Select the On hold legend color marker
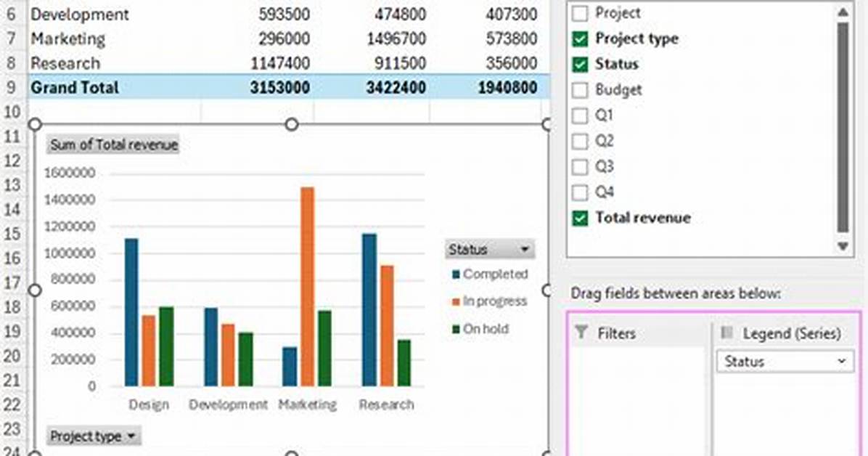The width and height of the screenshot is (868, 456). [x=456, y=328]
